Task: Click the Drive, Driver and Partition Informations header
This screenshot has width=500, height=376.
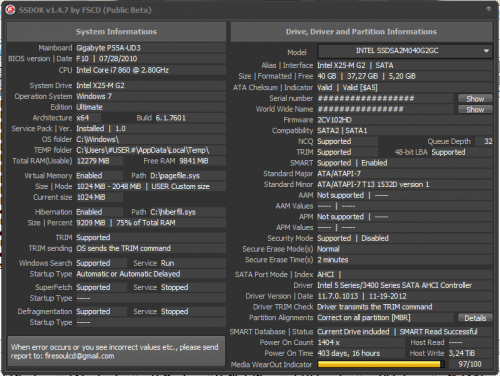Action: [361, 32]
